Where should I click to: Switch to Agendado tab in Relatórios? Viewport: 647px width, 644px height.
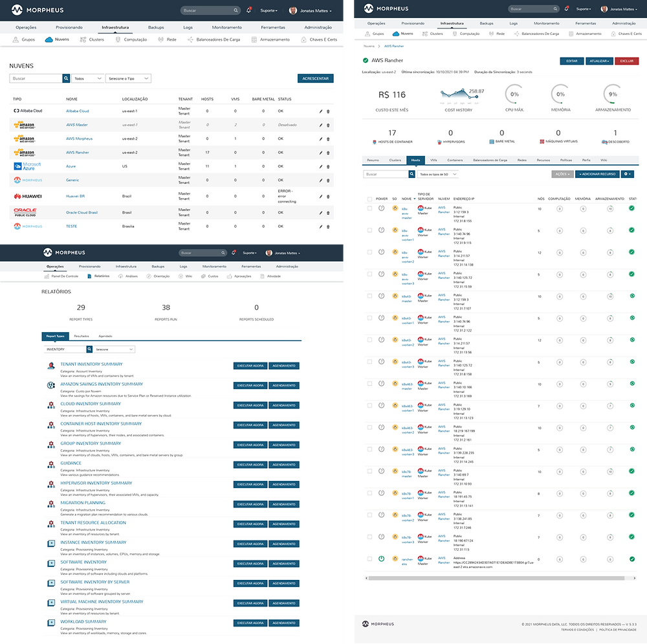[x=105, y=336]
